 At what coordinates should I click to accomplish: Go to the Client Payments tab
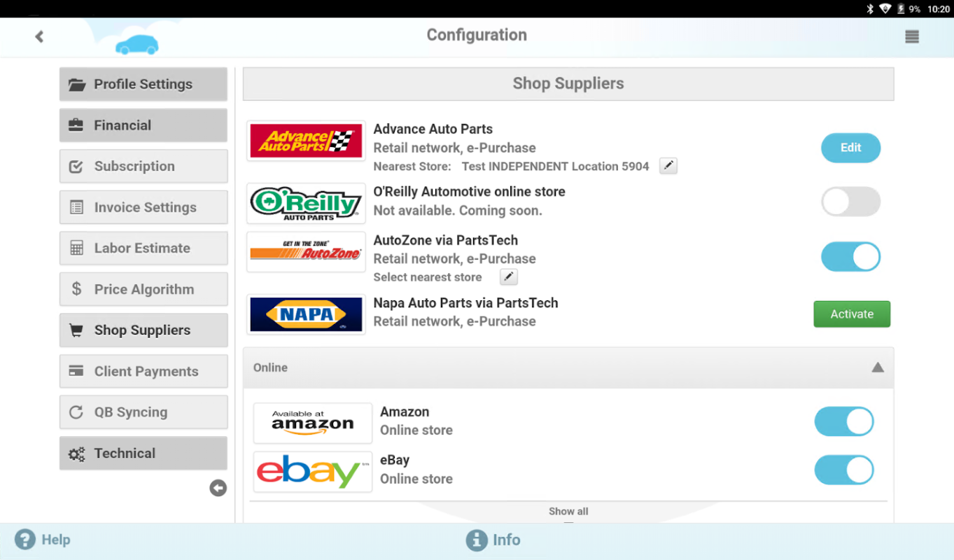click(x=143, y=371)
